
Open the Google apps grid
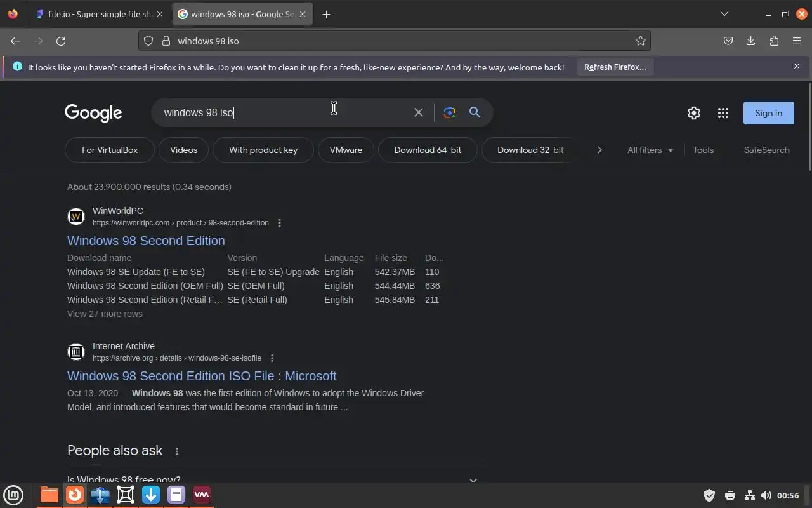tap(723, 113)
